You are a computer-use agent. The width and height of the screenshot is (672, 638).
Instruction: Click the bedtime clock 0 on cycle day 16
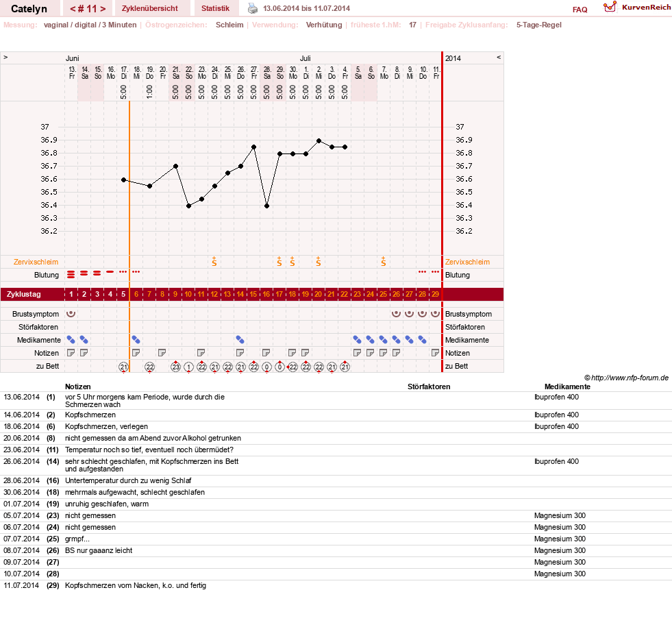[x=266, y=367]
